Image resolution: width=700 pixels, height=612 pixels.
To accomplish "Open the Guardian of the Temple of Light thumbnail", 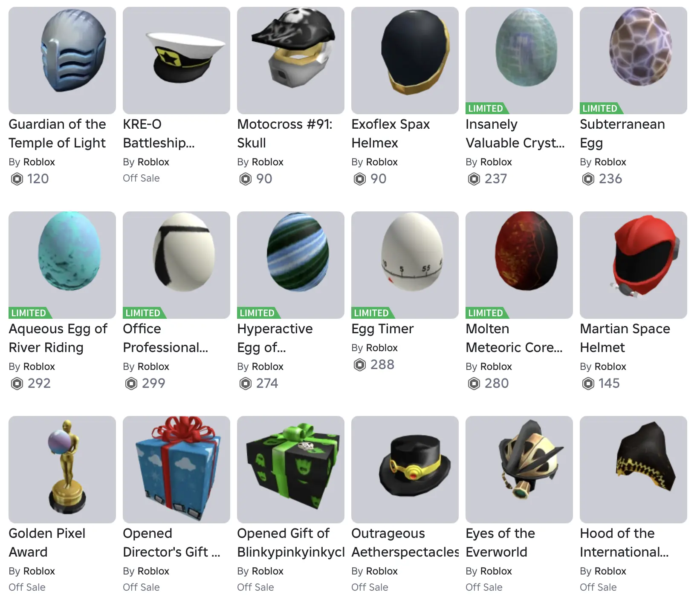I will point(62,61).
